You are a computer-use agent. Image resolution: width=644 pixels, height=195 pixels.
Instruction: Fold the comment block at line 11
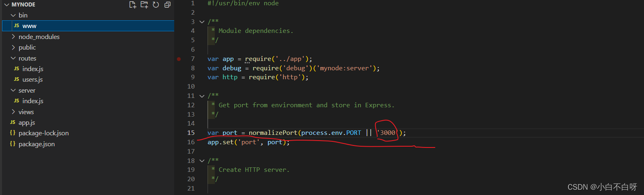[x=202, y=96]
